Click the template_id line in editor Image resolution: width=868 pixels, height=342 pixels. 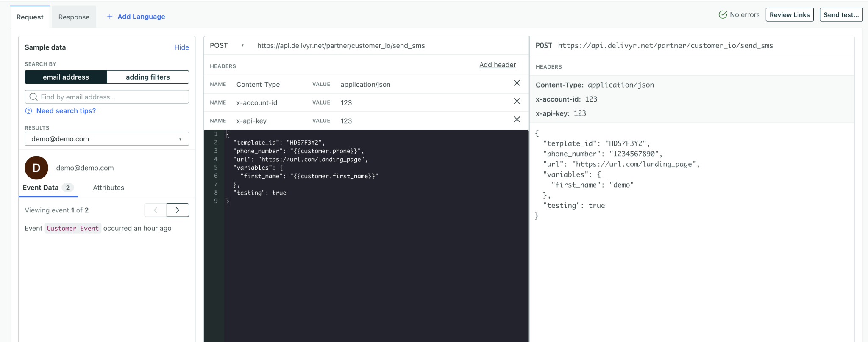pyautogui.click(x=279, y=143)
